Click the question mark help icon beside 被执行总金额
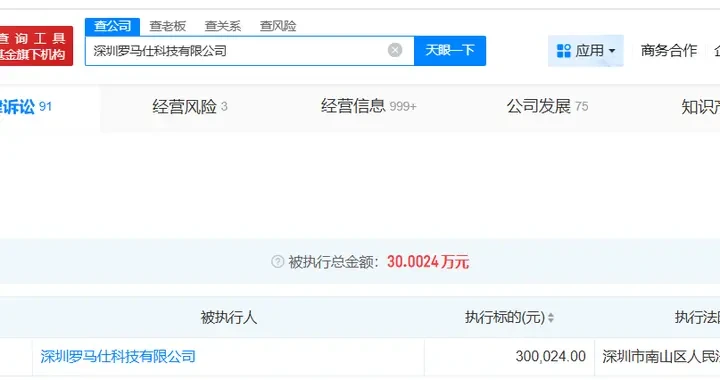This screenshot has height=380, width=720. coord(277,262)
